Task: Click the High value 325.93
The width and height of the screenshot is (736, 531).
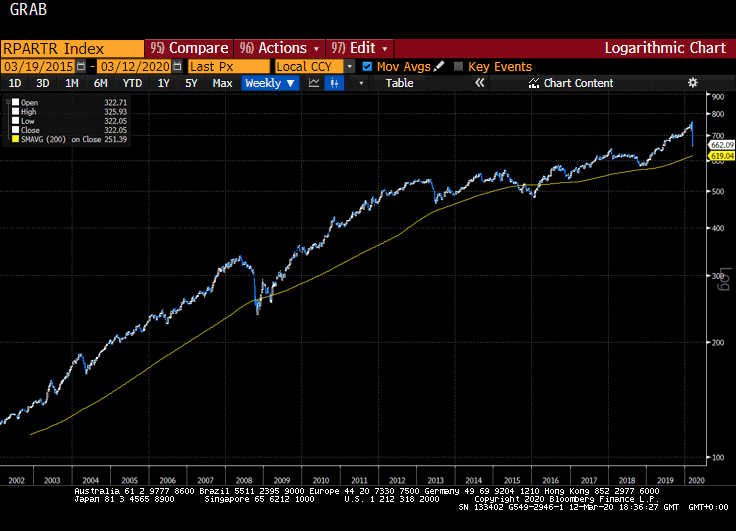Action: pyautogui.click(x=115, y=112)
